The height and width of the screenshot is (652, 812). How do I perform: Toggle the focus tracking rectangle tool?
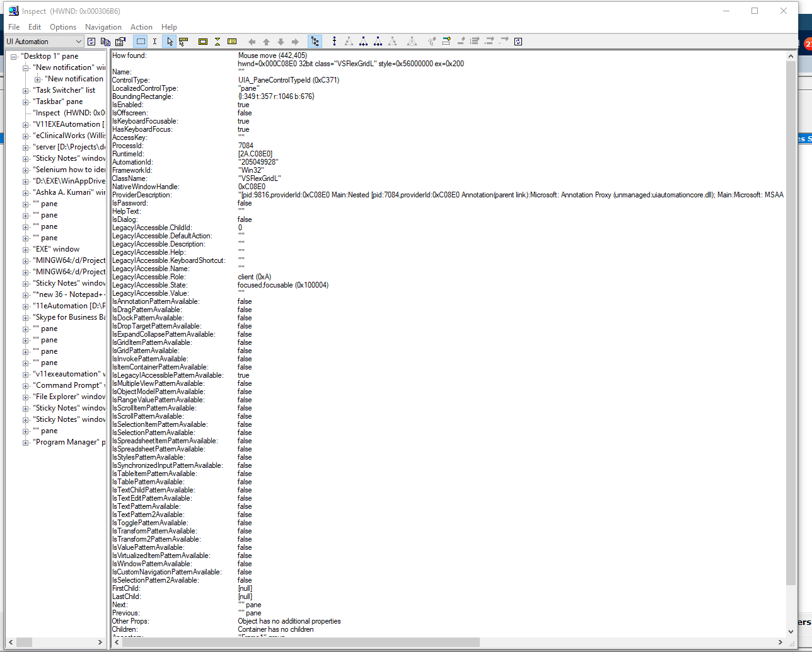point(202,41)
